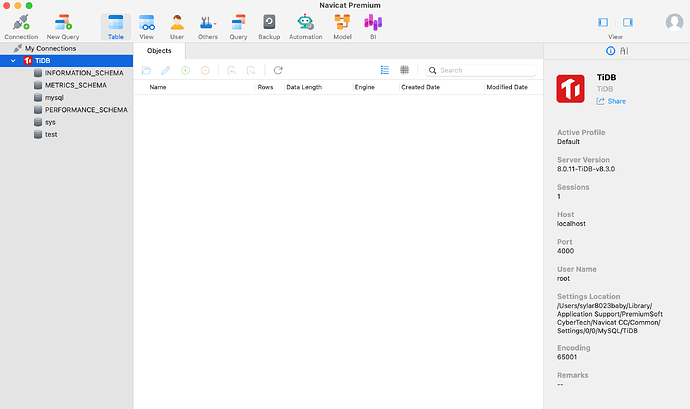
Task: Switch to the Objects tab
Action: point(159,51)
